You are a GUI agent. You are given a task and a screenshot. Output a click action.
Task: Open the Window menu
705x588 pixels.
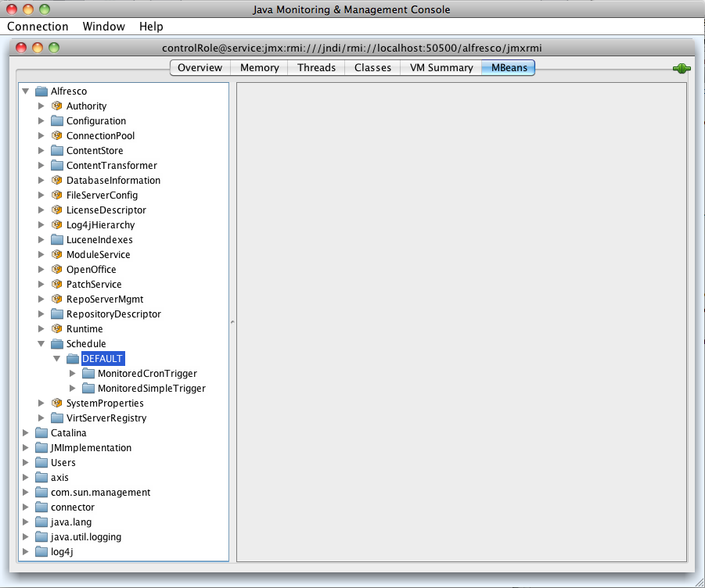click(x=104, y=27)
